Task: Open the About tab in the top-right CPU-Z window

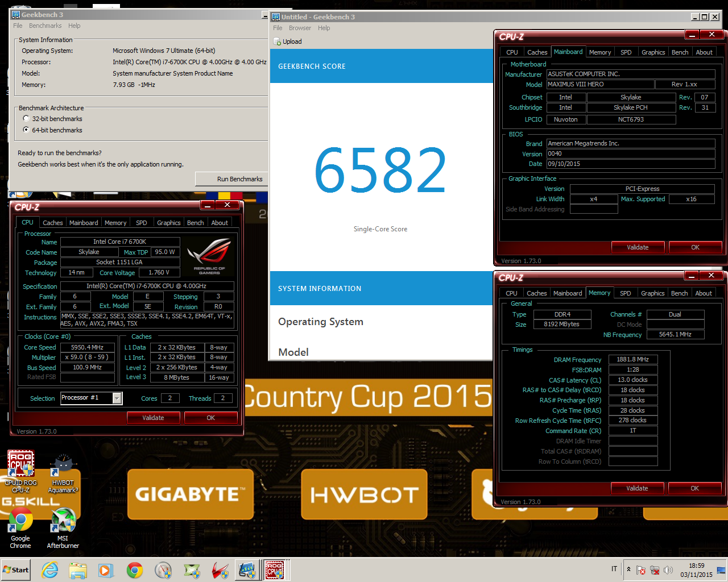Action: coord(704,52)
